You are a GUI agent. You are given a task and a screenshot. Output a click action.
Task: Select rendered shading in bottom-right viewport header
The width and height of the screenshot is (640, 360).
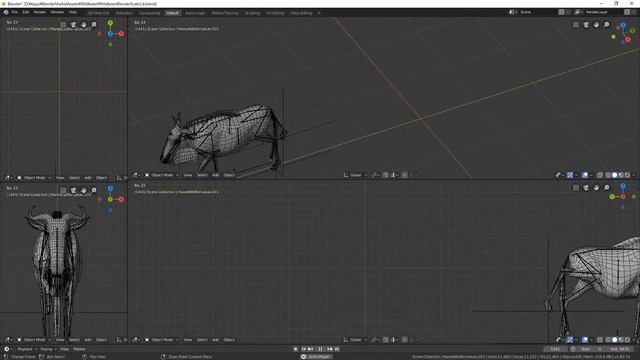[x=628, y=340]
